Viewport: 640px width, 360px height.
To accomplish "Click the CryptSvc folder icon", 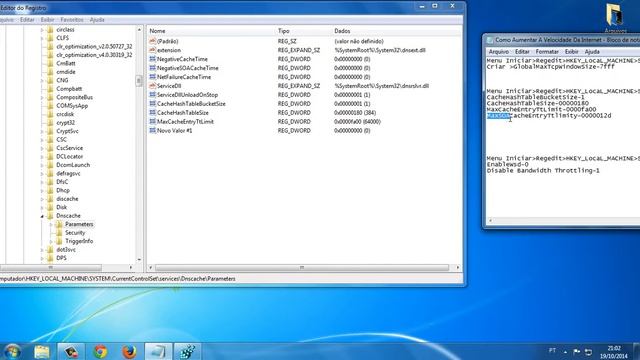I will [50, 131].
